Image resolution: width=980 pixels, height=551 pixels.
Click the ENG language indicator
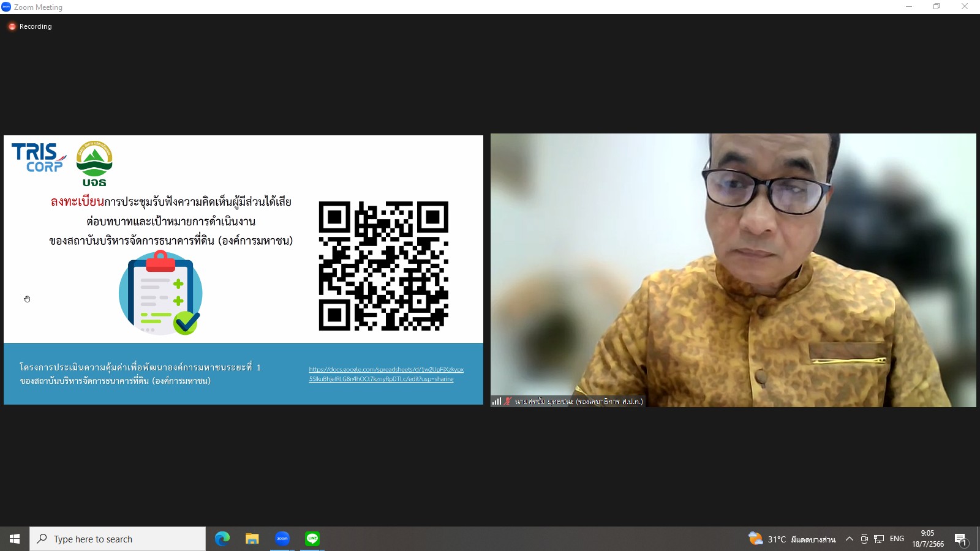pos(897,539)
